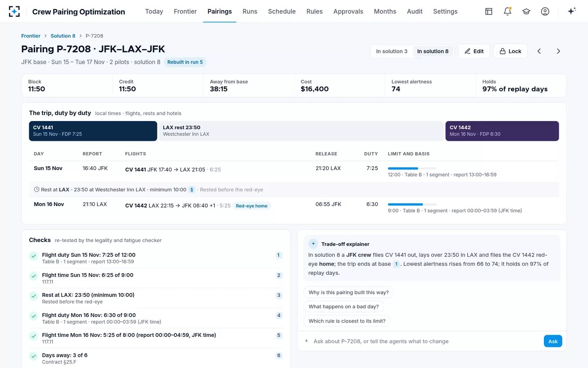Open the Settings tab
The height and width of the screenshot is (368, 588).
click(x=445, y=11)
